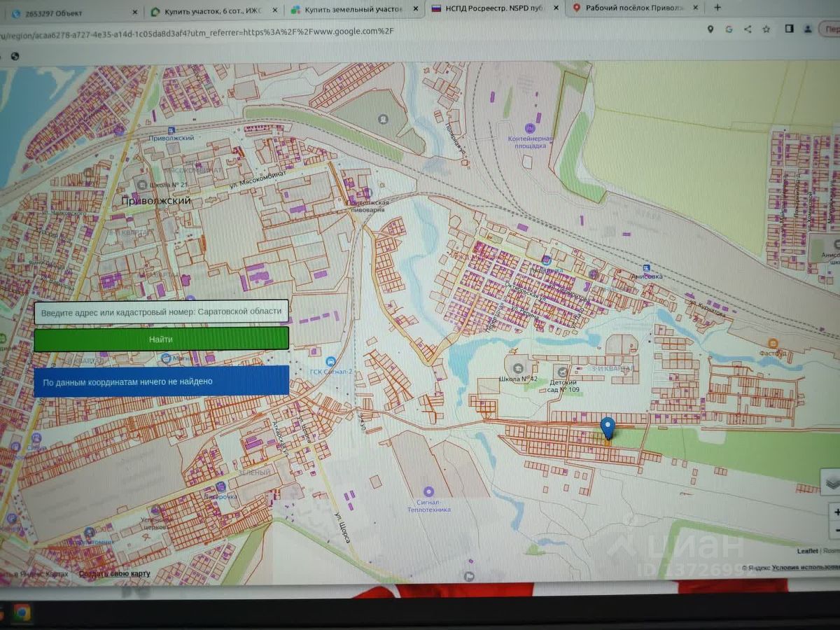The height and width of the screenshot is (630, 840).
Task: Open a new browser tab
Action: click(717, 8)
